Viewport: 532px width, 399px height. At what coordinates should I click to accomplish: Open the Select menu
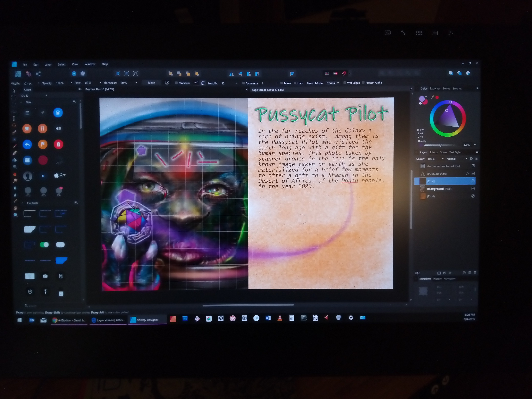[62, 64]
